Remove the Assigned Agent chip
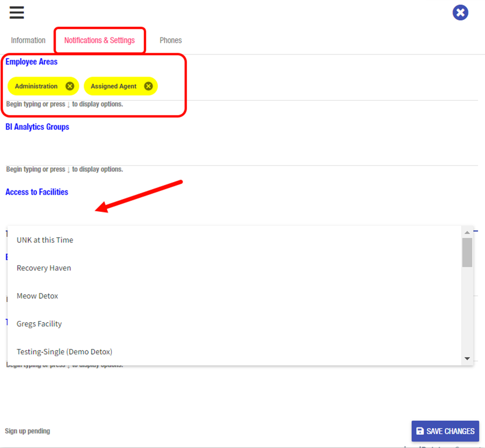Image resolution: width=485 pixels, height=448 pixels. (x=148, y=86)
